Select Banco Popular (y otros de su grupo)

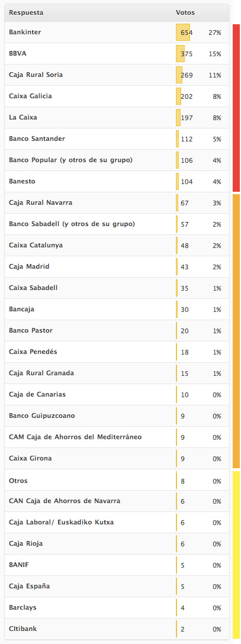[x=70, y=160]
